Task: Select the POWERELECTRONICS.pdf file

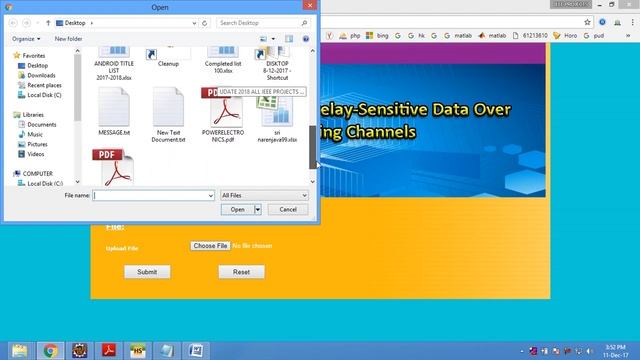Action: click(223, 114)
